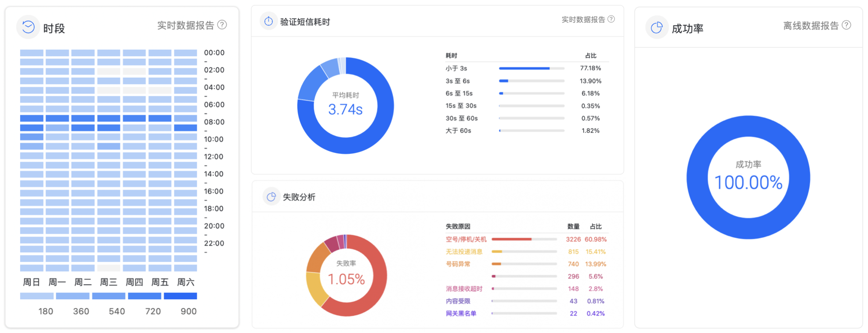Click the 1.05% failure rate value
This screenshot has height=333, width=868.
[x=346, y=279]
